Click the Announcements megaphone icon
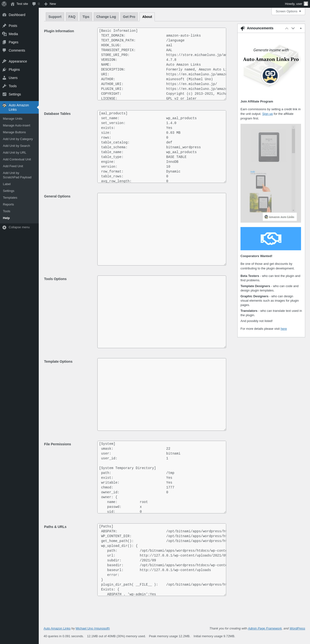 pos(243,28)
